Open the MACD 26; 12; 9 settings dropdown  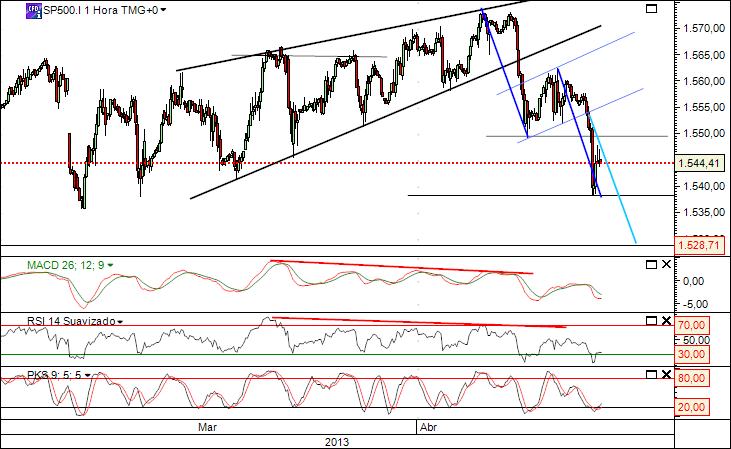click(x=110, y=265)
